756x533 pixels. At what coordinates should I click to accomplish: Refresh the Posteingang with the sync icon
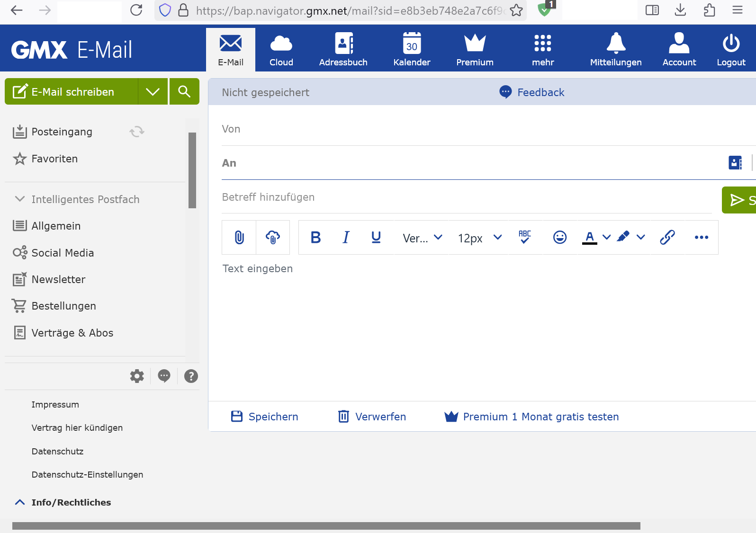(x=137, y=132)
